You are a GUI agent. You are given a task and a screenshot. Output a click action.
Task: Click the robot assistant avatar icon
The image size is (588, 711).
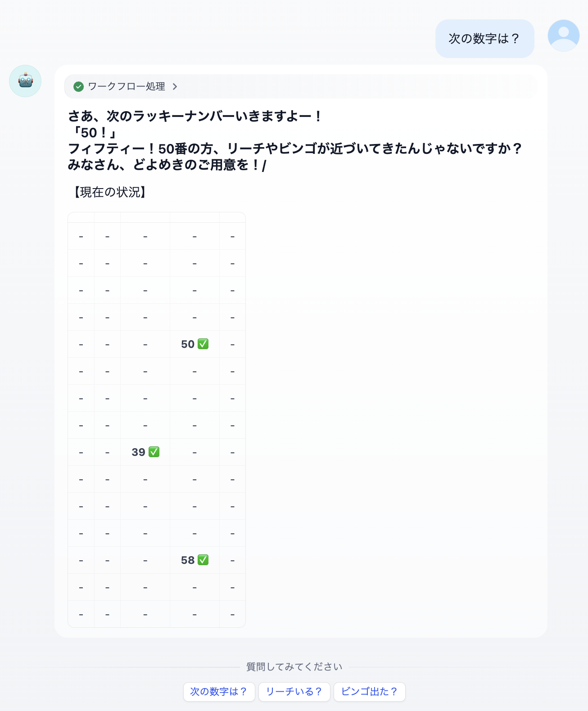click(25, 81)
